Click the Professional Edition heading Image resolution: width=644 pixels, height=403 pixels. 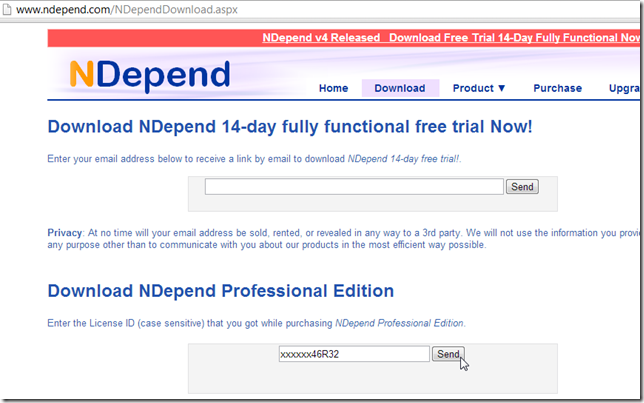point(221,291)
